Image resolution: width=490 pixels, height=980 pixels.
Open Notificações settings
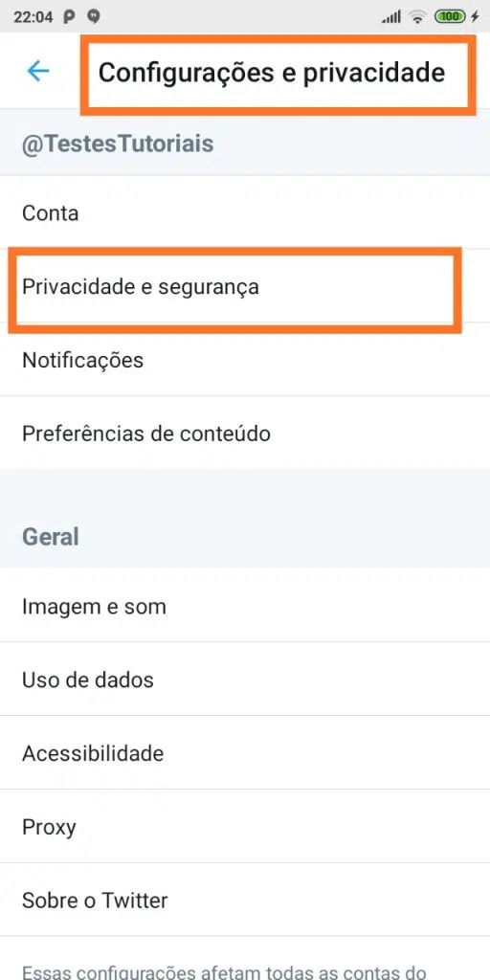245,360
